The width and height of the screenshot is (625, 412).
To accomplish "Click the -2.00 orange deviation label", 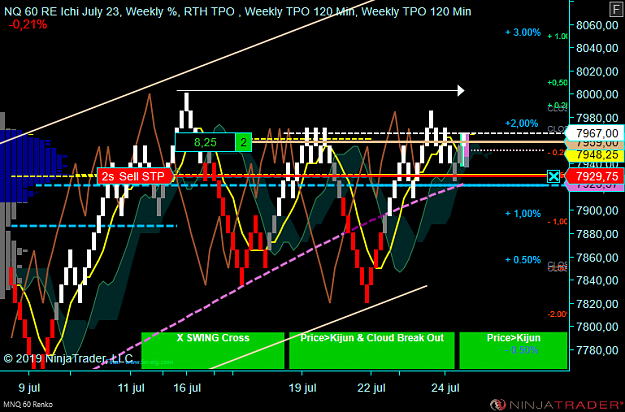I will click(557, 314).
